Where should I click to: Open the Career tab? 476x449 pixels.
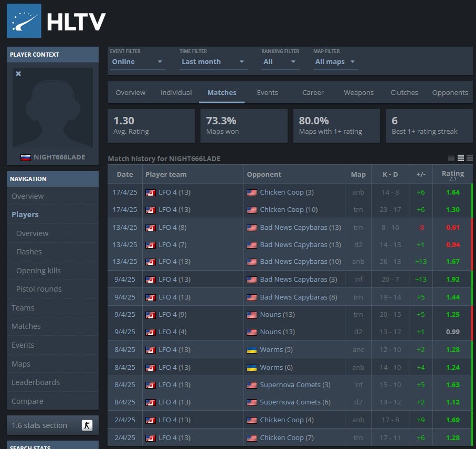pyautogui.click(x=313, y=92)
